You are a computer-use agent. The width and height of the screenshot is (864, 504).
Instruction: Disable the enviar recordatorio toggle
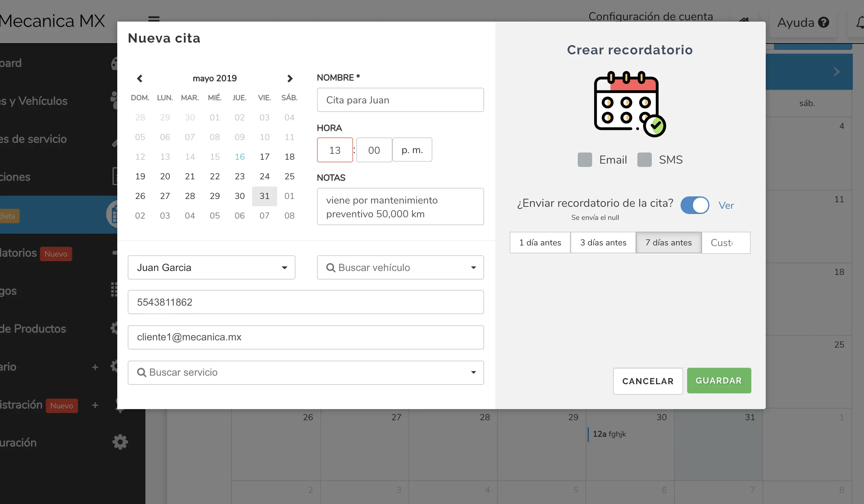pos(695,205)
